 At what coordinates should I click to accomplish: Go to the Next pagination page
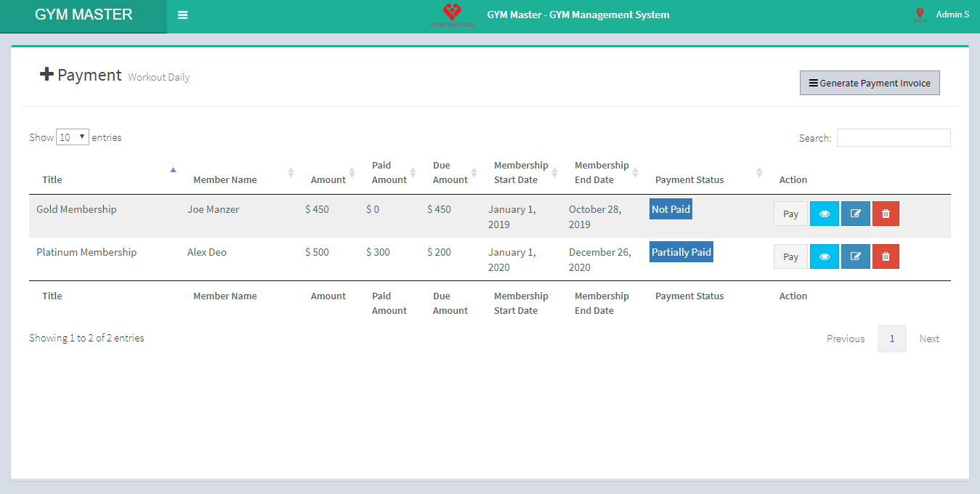pyautogui.click(x=929, y=339)
